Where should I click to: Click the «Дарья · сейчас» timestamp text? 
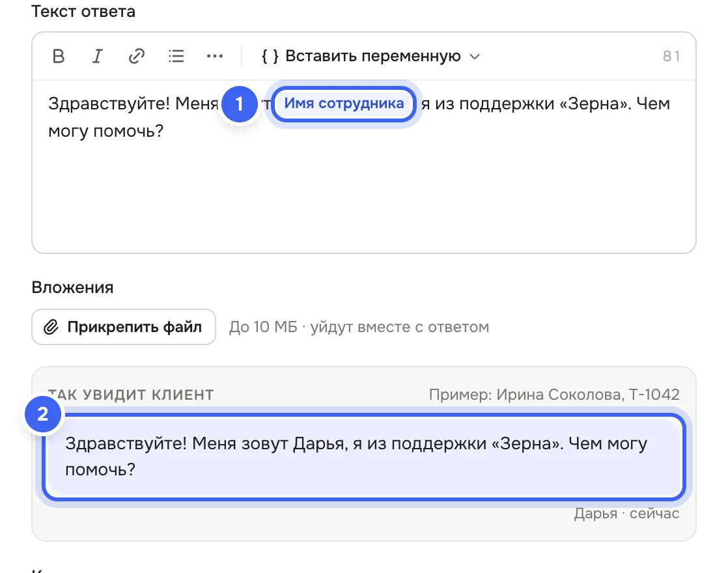click(x=626, y=513)
